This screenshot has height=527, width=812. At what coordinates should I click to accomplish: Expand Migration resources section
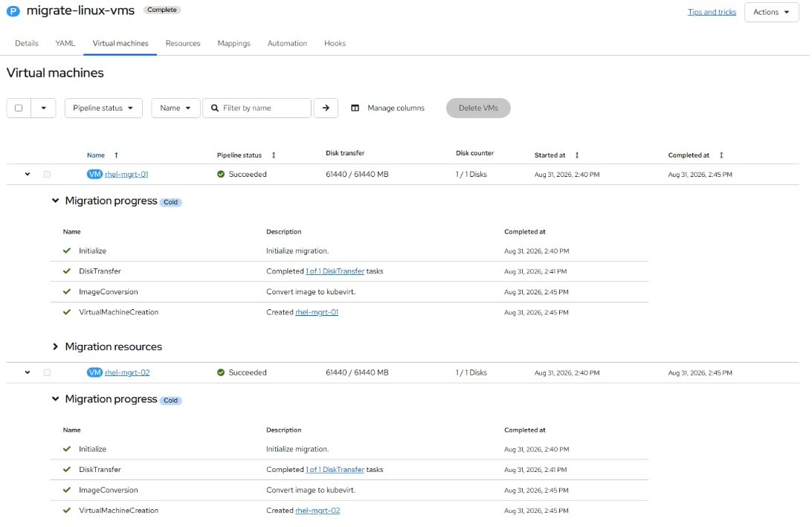click(56, 347)
